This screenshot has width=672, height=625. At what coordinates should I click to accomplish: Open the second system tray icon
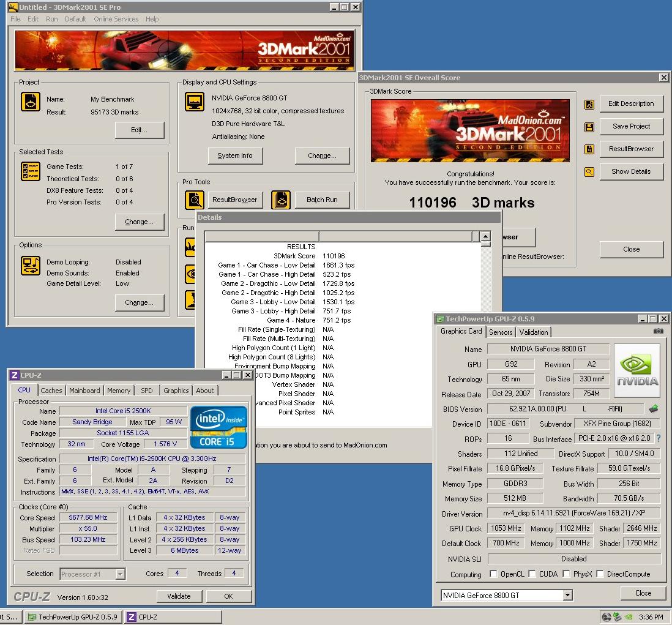tap(617, 617)
